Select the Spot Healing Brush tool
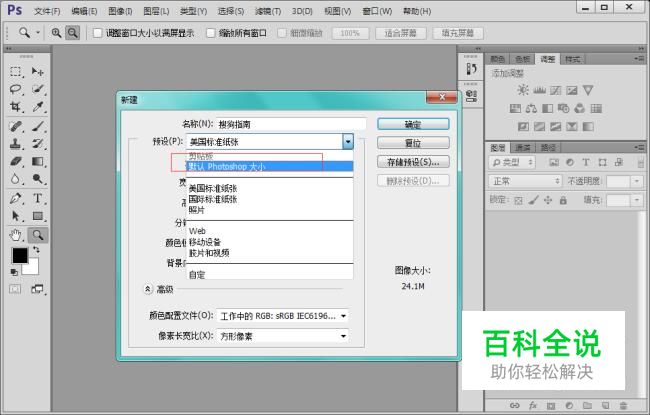650x415 pixels. pyautogui.click(x=15, y=126)
